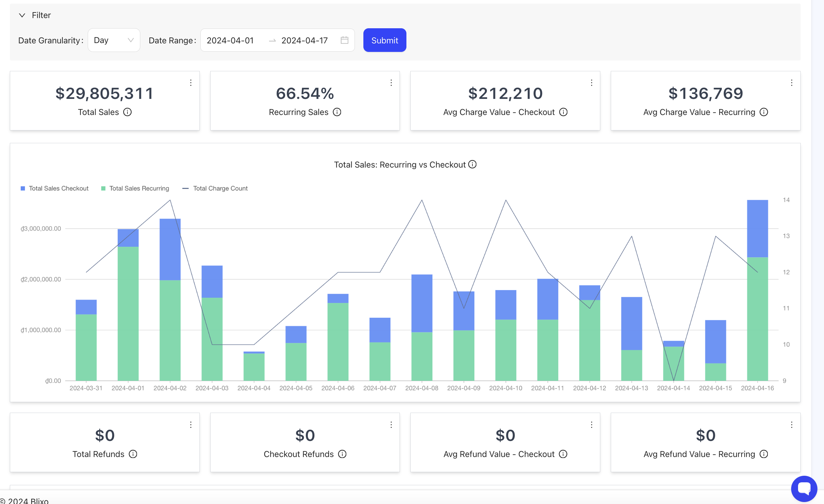Click the info icon beside Avg Refund Value - Recurring
The width and height of the screenshot is (824, 504).
pos(764,454)
